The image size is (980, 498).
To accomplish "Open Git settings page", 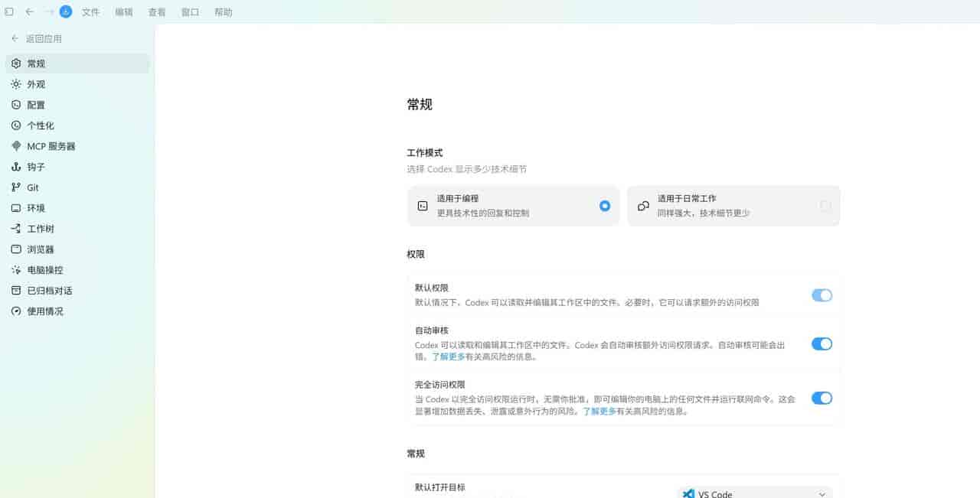I will [x=77, y=187].
